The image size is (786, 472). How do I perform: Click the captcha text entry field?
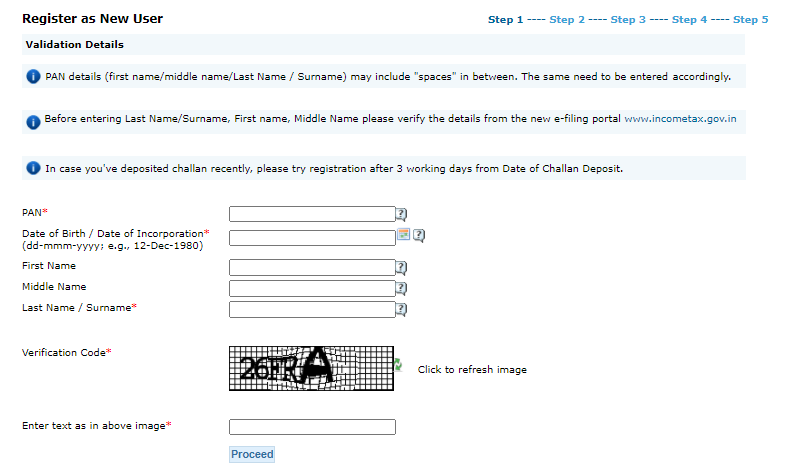(312, 427)
